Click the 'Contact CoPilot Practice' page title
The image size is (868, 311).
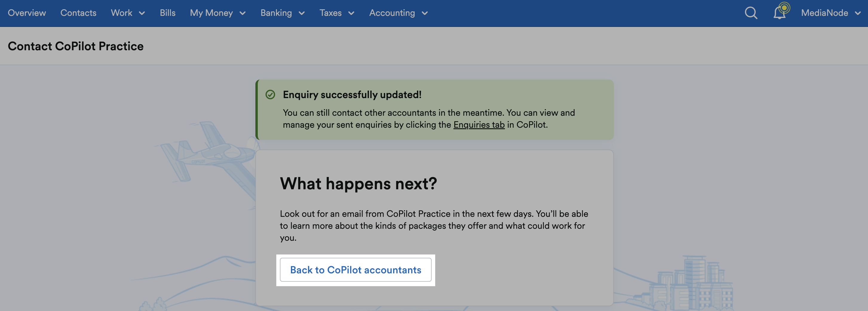coord(76,46)
